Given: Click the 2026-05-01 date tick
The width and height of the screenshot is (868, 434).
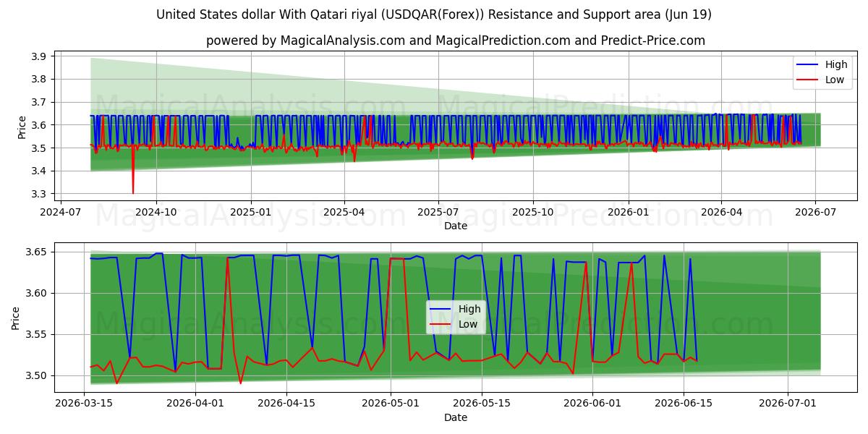Looking at the screenshot, I should [x=391, y=404].
